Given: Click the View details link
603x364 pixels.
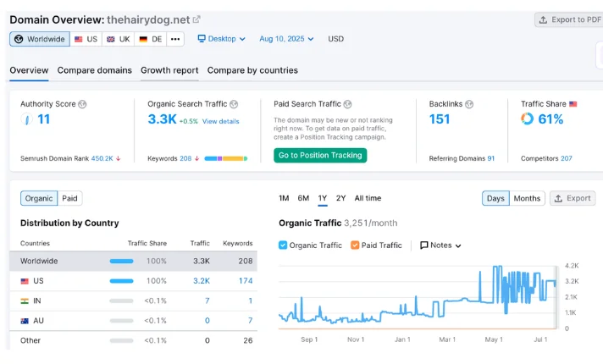Looking at the screenshot, I should point(220,121).
